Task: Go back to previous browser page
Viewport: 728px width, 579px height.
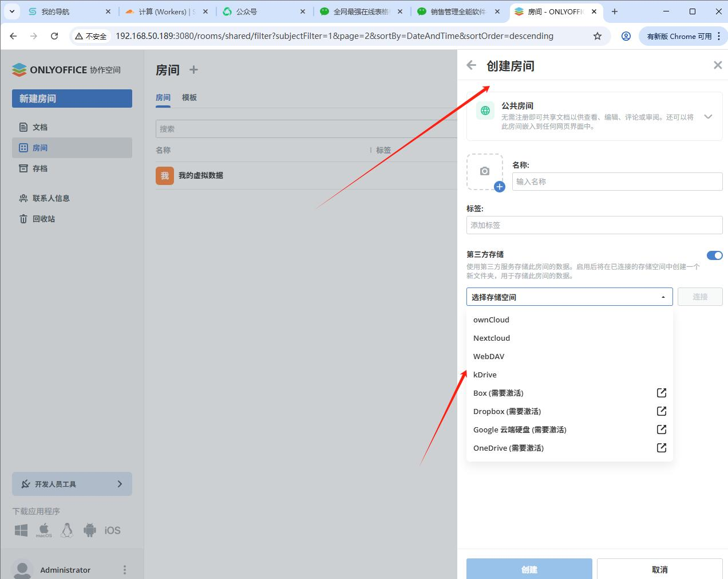Action: click(x=14, y=36)
